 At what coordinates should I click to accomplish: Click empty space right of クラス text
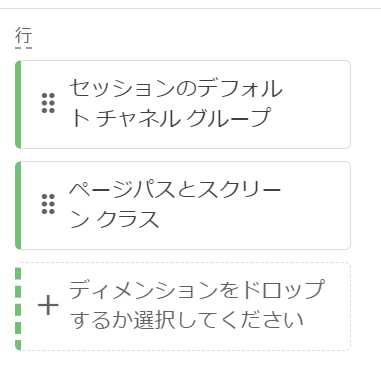pos(253,219)
